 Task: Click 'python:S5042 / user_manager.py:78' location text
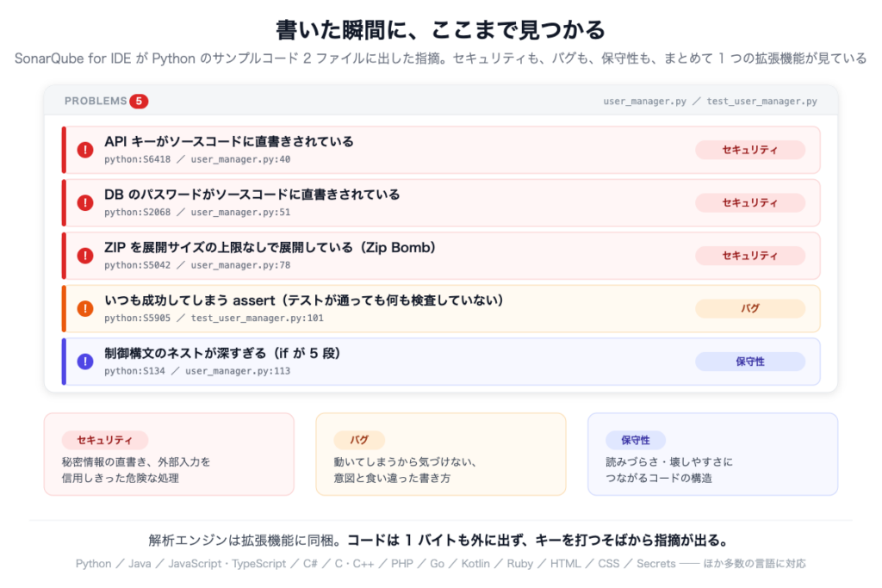click(x=197, y=265)
